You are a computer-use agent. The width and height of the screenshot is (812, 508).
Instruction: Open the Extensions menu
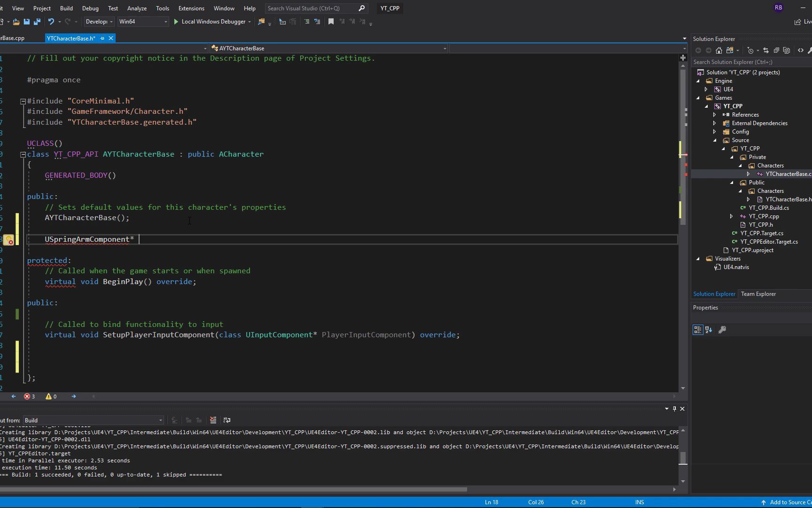click(191, 8)
